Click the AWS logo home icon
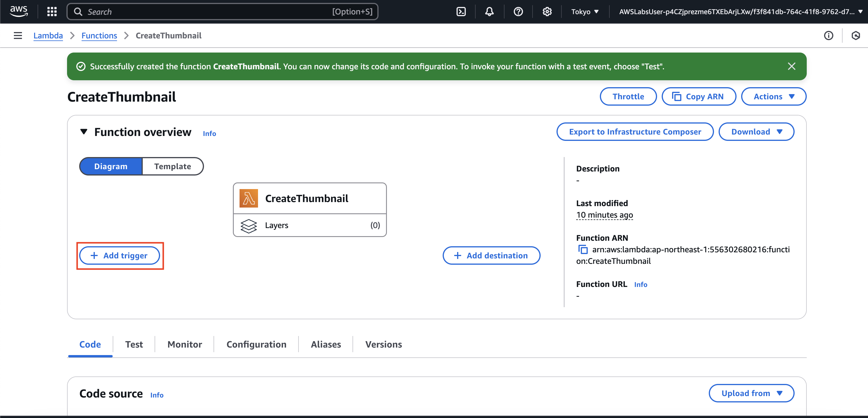 19,11
